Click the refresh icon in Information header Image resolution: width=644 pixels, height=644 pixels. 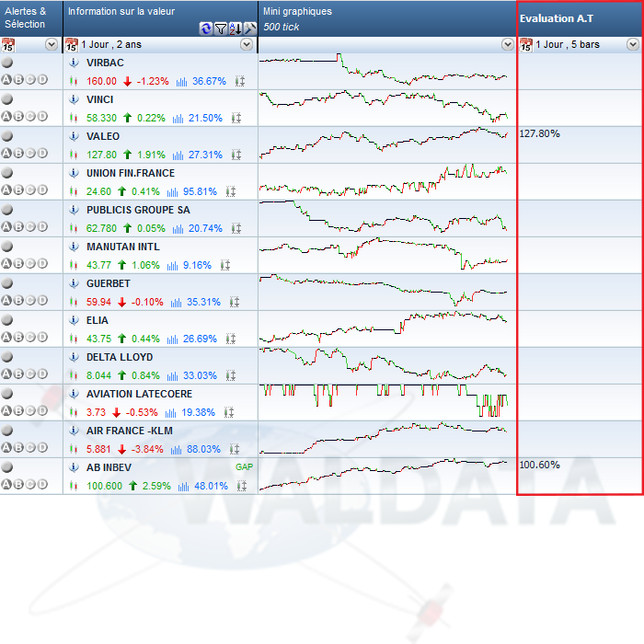206,29
